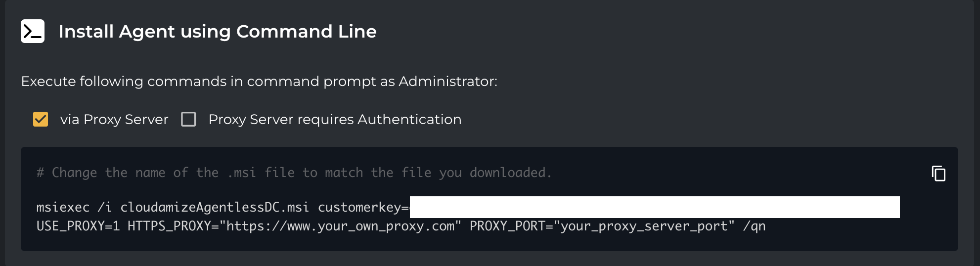This screenshot has width=980, height=266.
Task: Click the customerkey= parameter text
Action: coord(363,207)
